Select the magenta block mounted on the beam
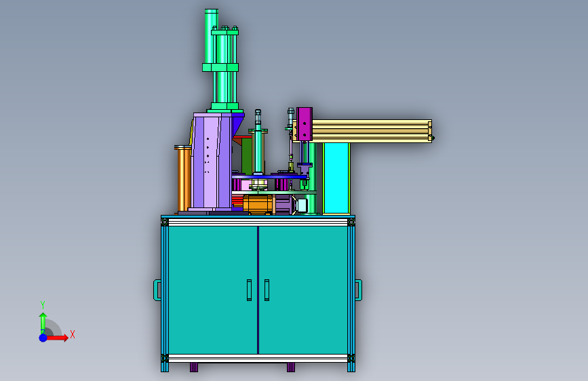This screenshot has height=381, width=588. click(x=304, y=124)
